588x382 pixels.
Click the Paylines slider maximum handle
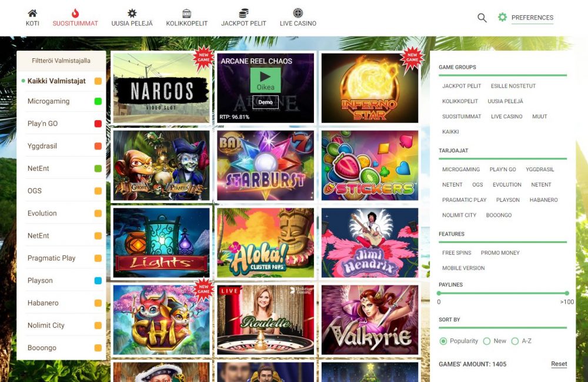567,293
